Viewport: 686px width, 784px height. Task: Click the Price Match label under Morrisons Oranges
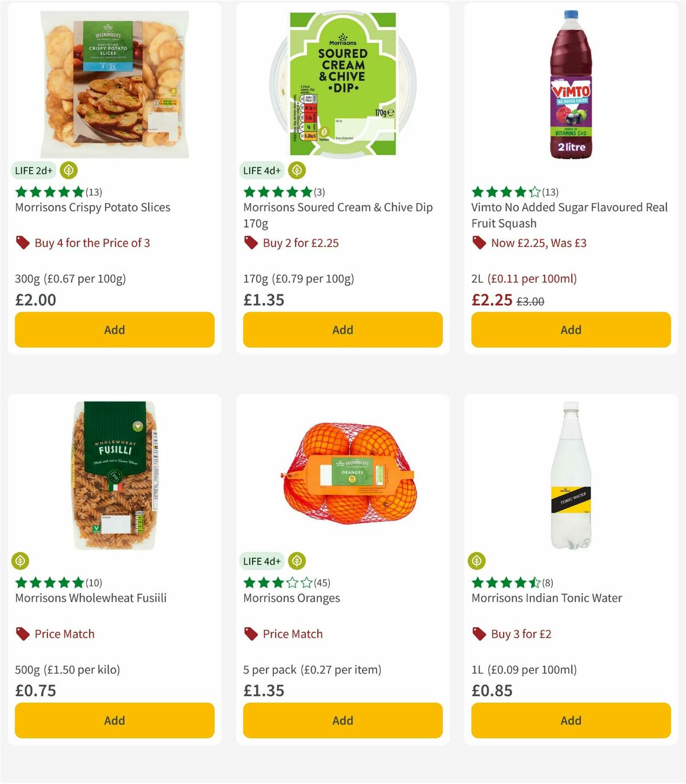[293, 634]
